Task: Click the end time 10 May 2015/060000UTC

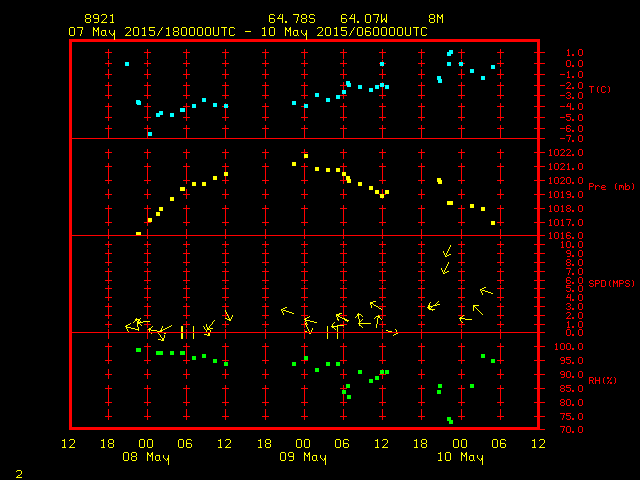Action: tap(345, 31)
